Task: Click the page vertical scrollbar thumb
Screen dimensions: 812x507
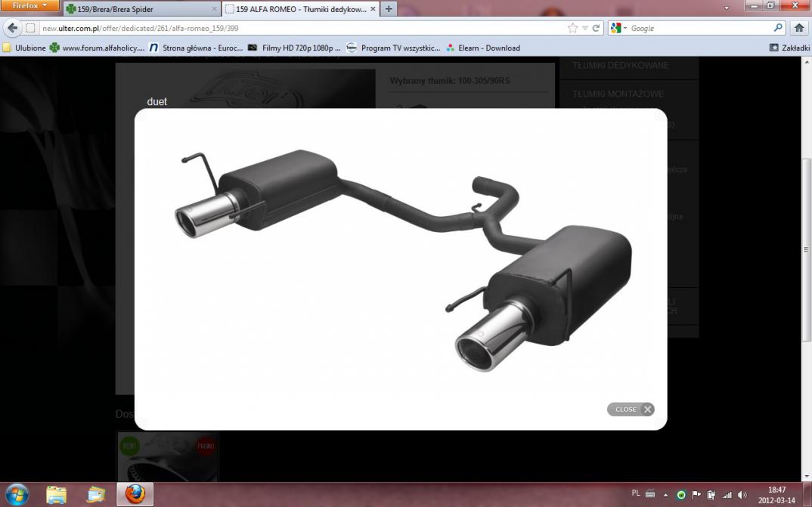Action: click(x=806, y=249)
